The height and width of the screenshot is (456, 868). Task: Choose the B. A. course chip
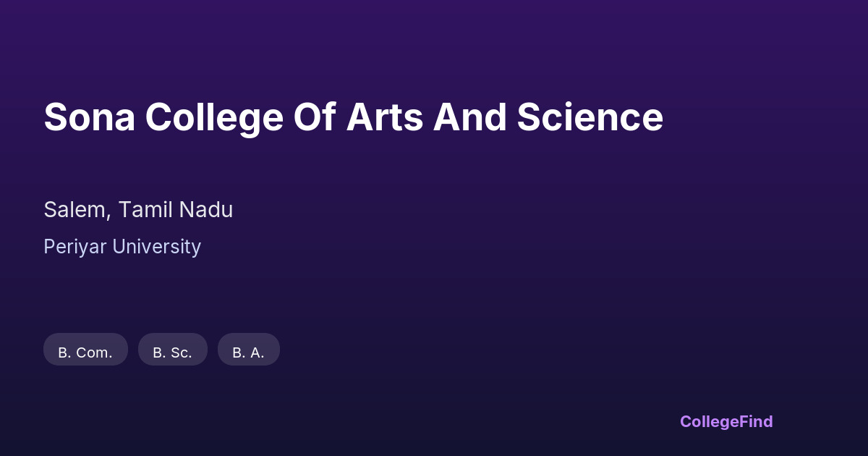(x=248, y=350)
